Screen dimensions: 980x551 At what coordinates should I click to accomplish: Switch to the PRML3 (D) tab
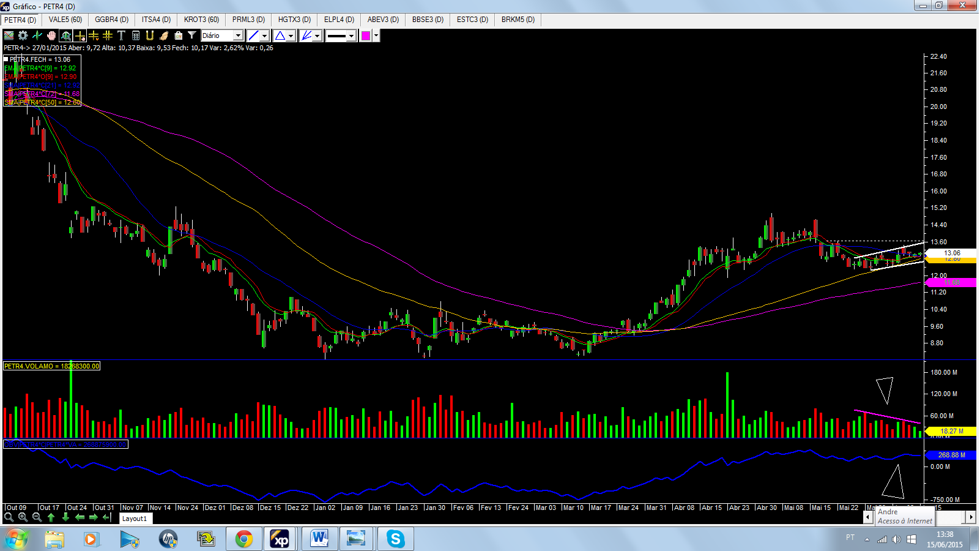tap(249, 20)
